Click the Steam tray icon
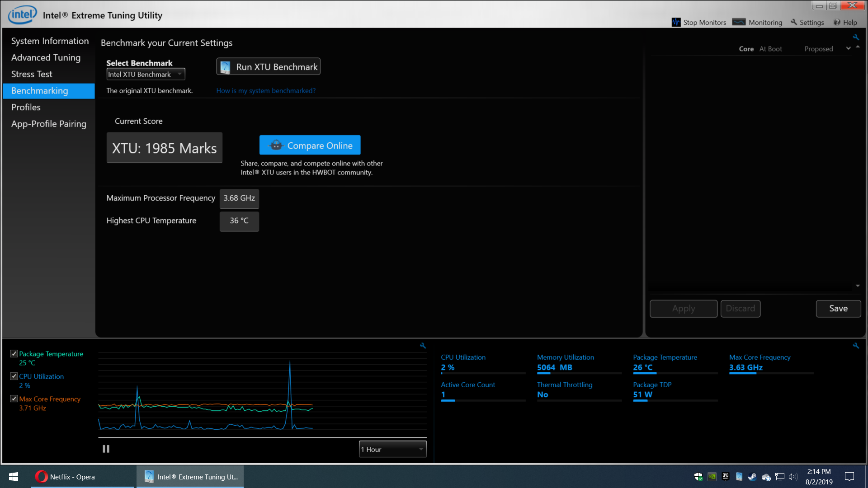 (x=752, y=477)
